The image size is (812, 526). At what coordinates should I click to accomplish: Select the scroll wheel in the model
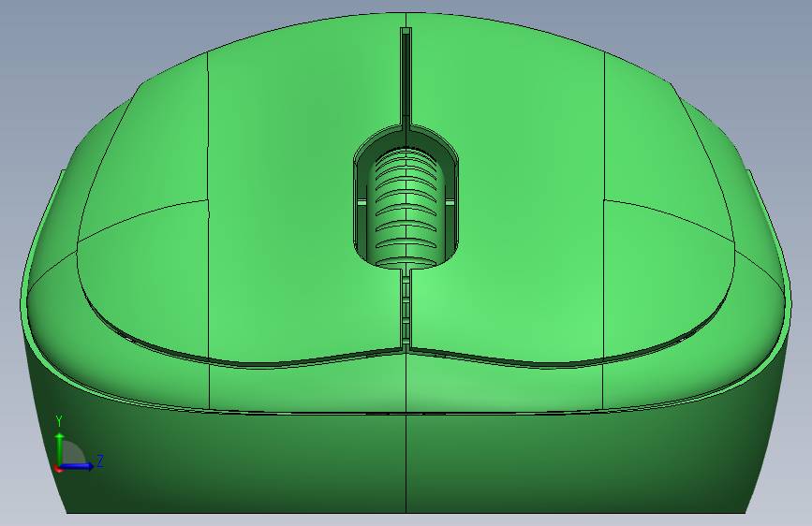pos(406,207)
